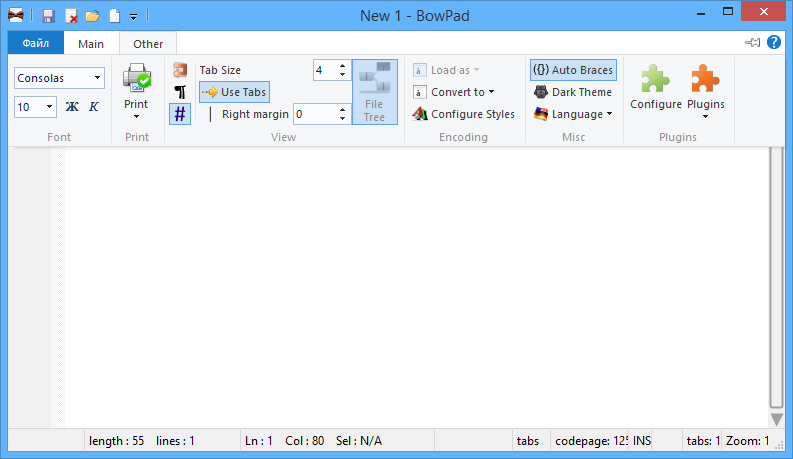The image size is (793, 459).
Task: Click the BowPad app icon in title bar
Action: 16,16
